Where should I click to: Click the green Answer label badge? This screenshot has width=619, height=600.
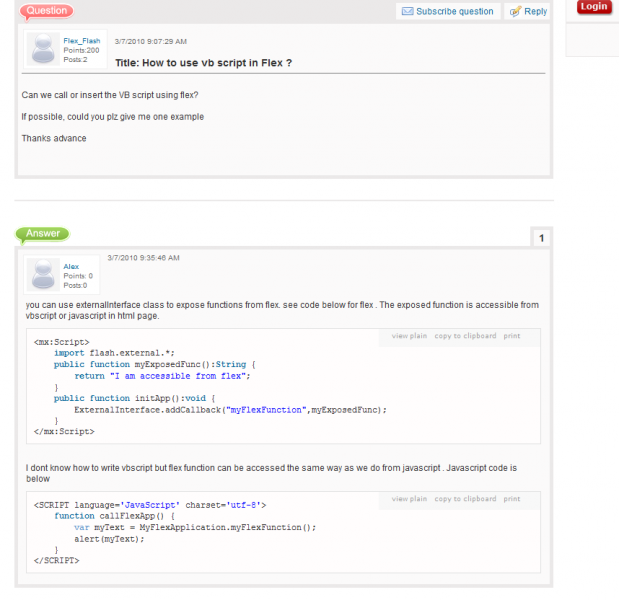pyautogui.click(x=42, y=234)
